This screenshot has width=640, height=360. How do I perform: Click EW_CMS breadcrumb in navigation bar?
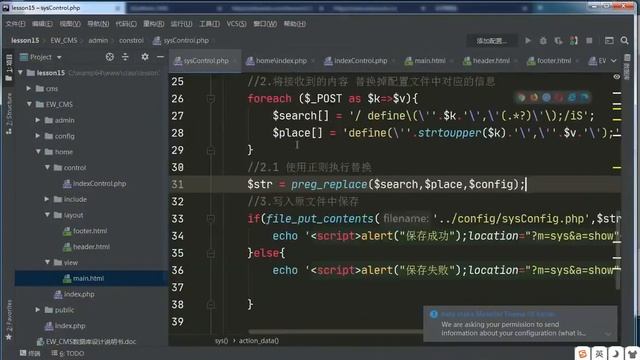tap(64, 40)
